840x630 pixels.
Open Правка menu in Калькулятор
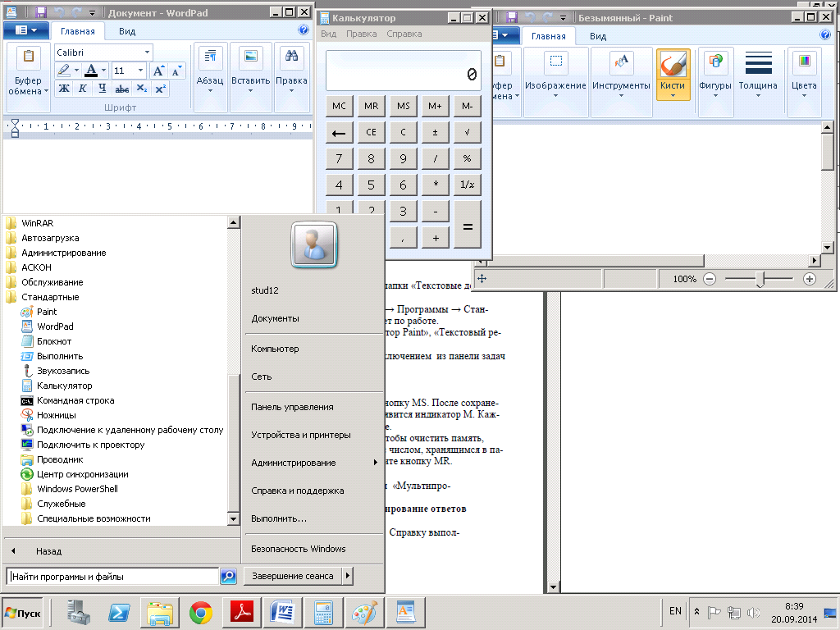(361, 34)
